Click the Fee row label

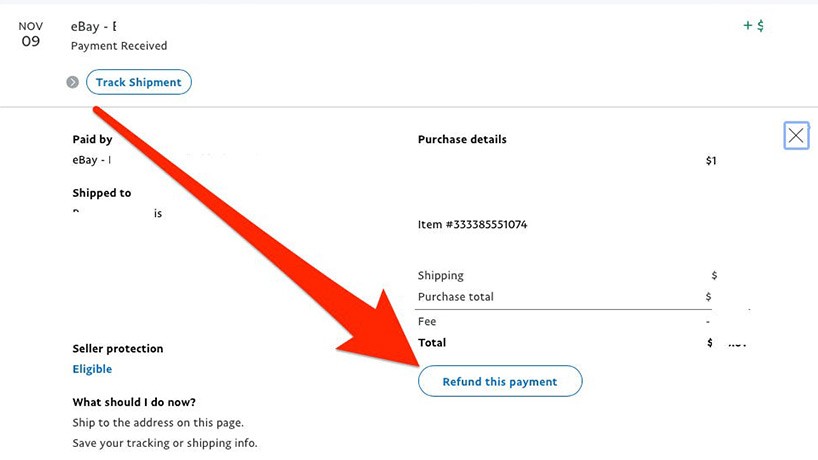(x=427, y=322)
